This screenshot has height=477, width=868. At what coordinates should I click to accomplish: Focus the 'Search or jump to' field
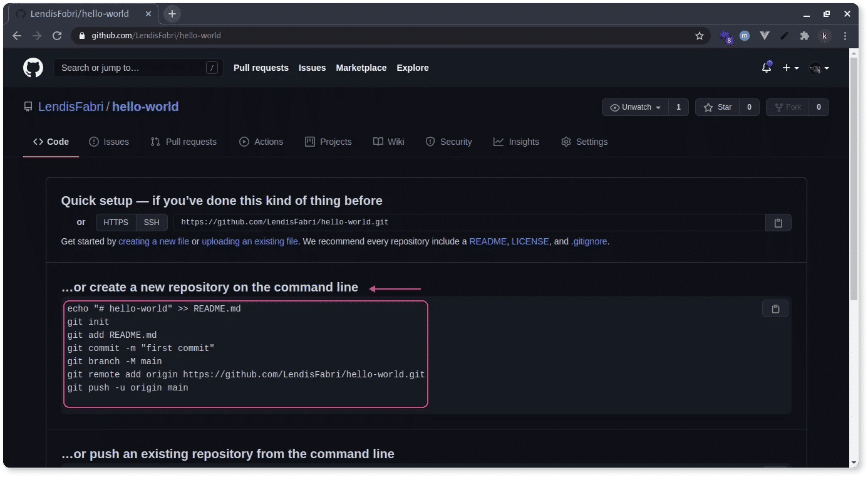click(138, 68)
